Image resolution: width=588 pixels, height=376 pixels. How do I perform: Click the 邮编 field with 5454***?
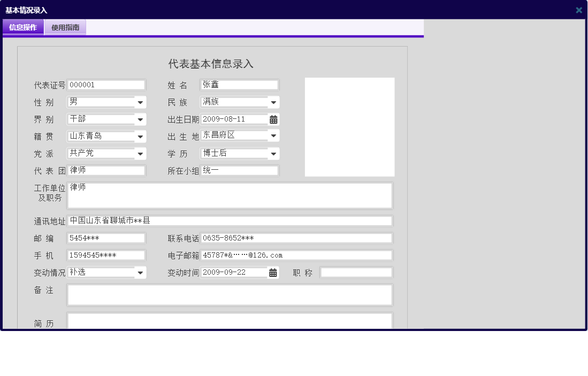point(106,238)
